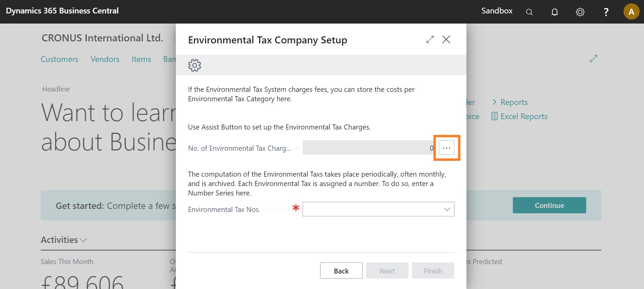This screenshot has width=644, height=289.
Task: Click the help question mark icon
Action: 606,12
